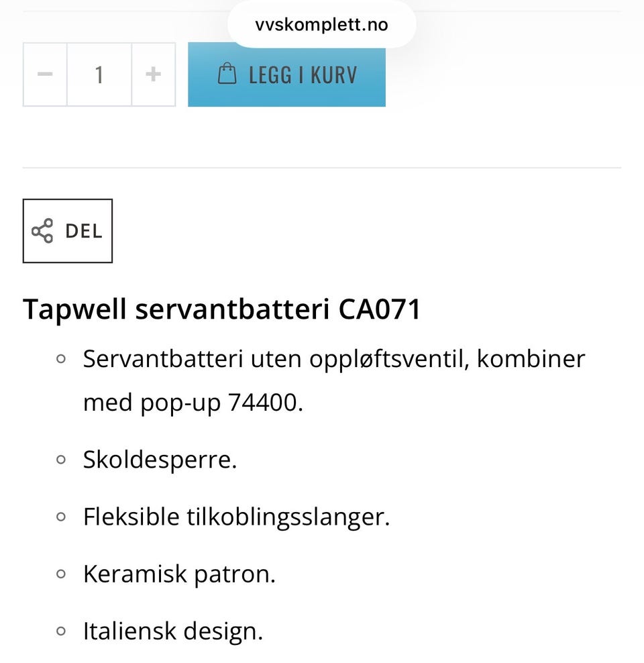Click the bullet icon beside Italiensk design
Screen dimensions: 644x663
coord(61,629)
